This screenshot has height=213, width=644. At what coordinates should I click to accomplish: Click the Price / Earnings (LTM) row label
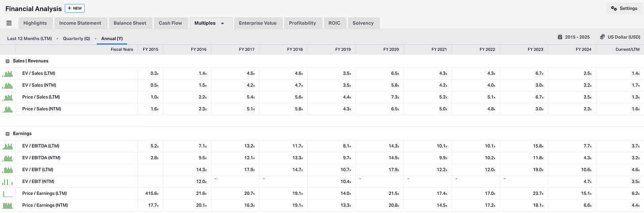(45, 194)
